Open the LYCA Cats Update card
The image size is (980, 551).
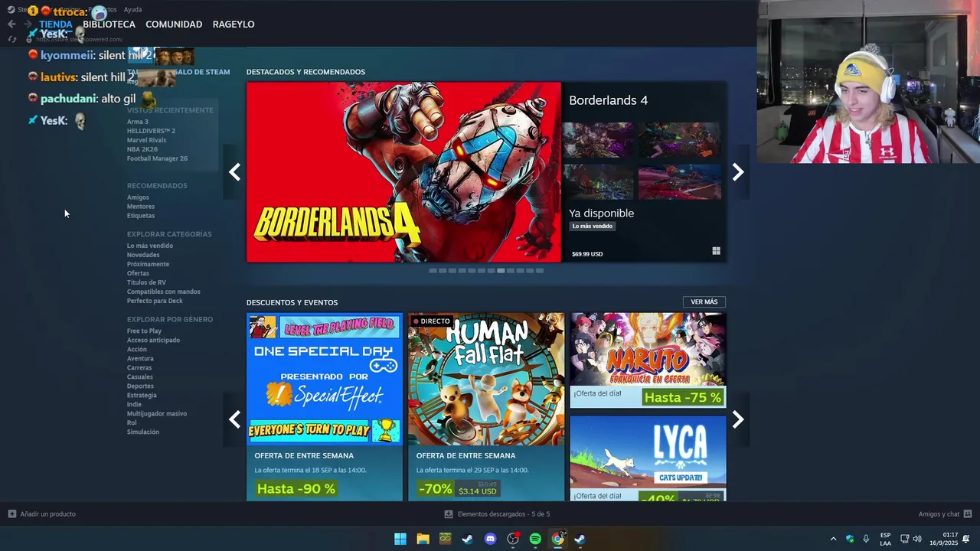click(x=648, y=458)
